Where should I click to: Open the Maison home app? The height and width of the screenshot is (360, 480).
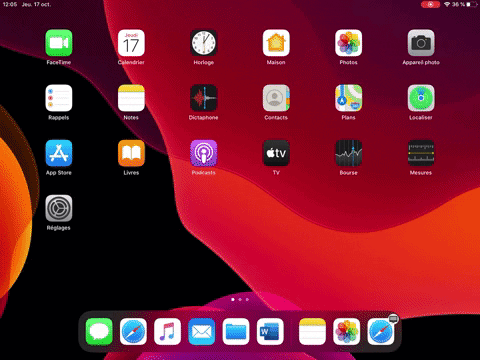276,43
